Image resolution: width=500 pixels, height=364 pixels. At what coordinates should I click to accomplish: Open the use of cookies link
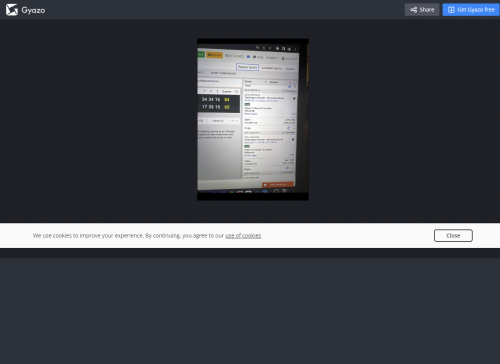tap(243, 236)
